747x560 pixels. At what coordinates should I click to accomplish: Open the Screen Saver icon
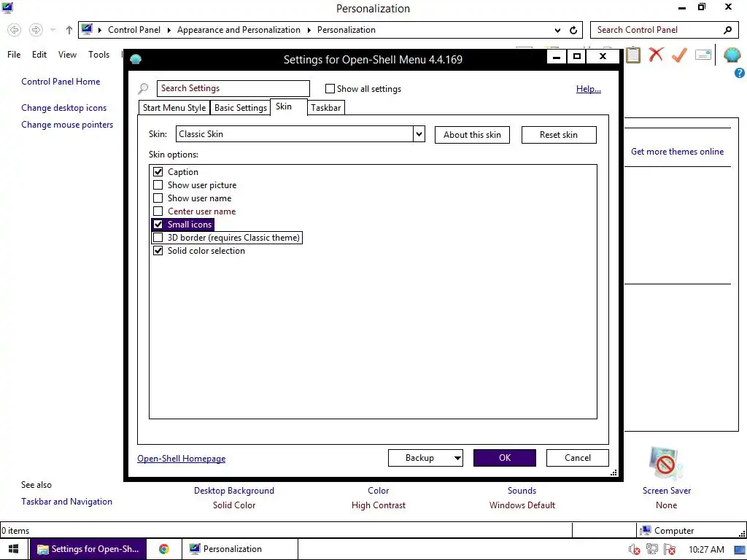click(x=665, y=464)
